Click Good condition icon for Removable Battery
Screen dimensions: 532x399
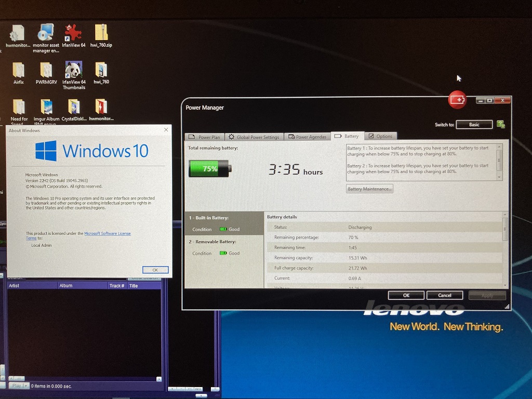223,253
